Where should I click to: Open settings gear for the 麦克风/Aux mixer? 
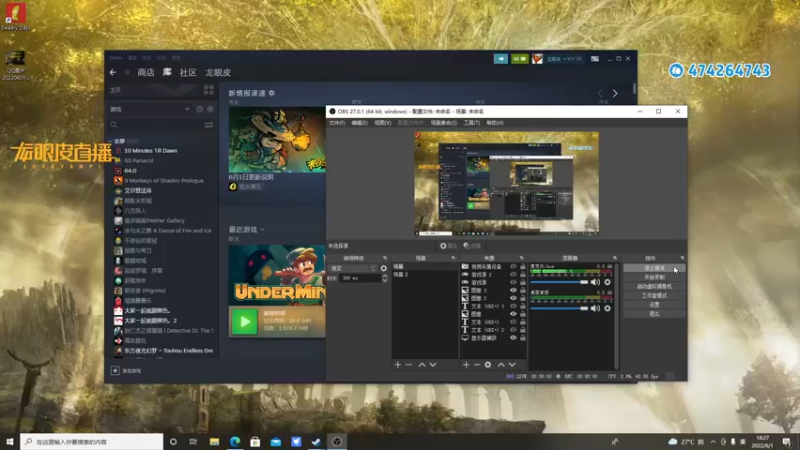point(607,282)
